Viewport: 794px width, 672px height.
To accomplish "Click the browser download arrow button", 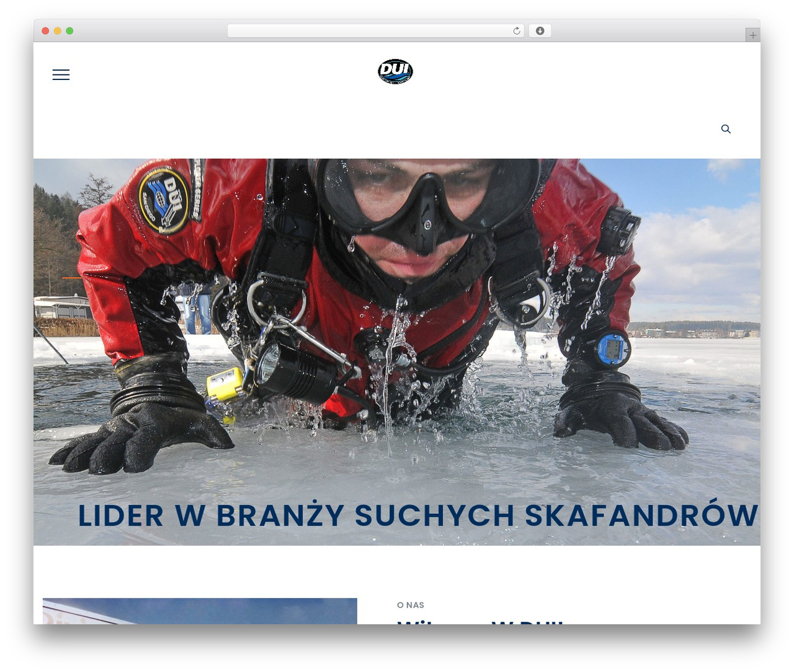I will tap(540, 31).
